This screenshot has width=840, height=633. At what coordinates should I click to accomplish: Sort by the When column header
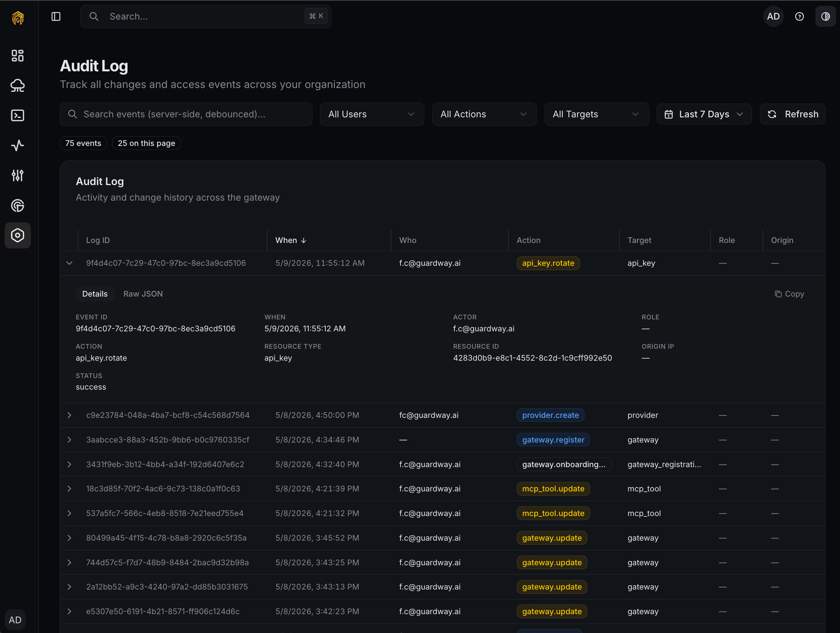pos(291,240)
